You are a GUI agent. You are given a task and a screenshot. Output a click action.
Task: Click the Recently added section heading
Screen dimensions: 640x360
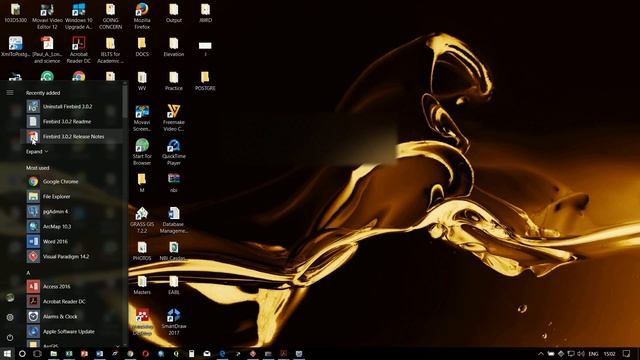coord(43,93)
